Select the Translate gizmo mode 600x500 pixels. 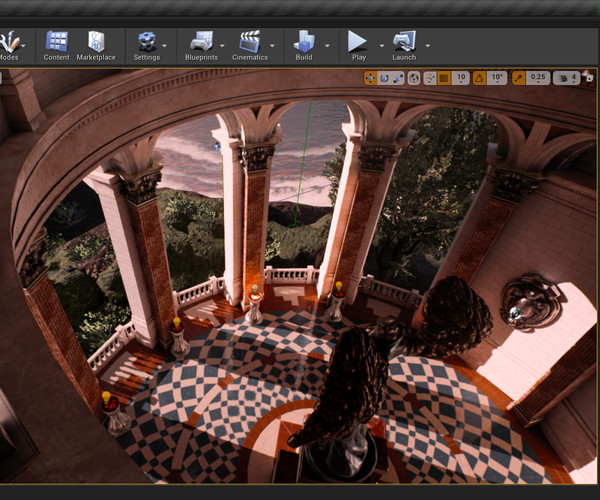point(370,78)
